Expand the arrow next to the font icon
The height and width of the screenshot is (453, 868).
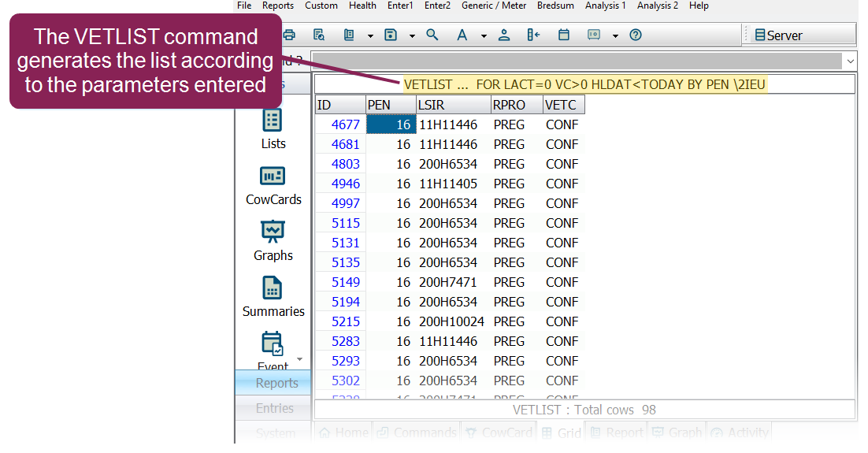(484, 36)
